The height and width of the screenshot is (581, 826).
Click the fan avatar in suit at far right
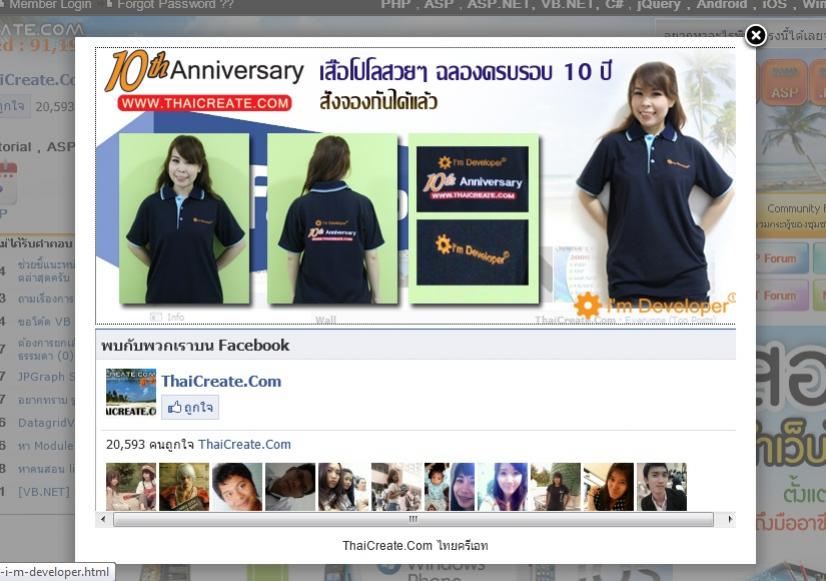click(662, 487)
